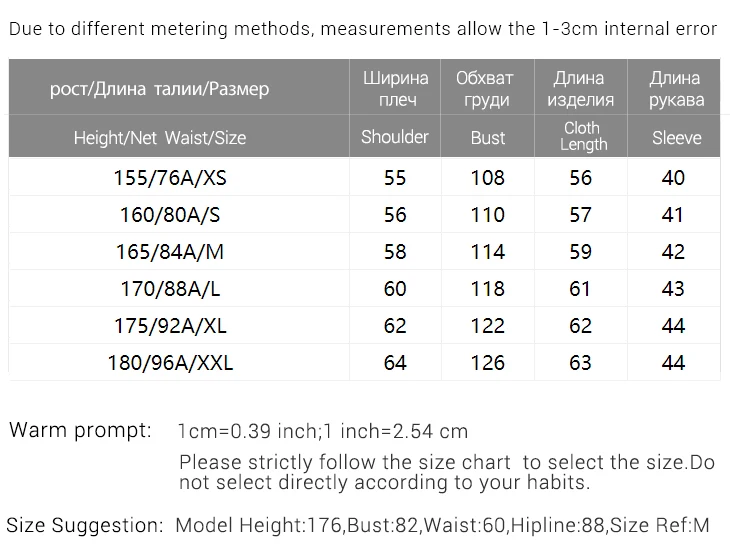Screen dimensions: 730x548
Task: Click the Warm prompt label
Action: tap(80, 431)
